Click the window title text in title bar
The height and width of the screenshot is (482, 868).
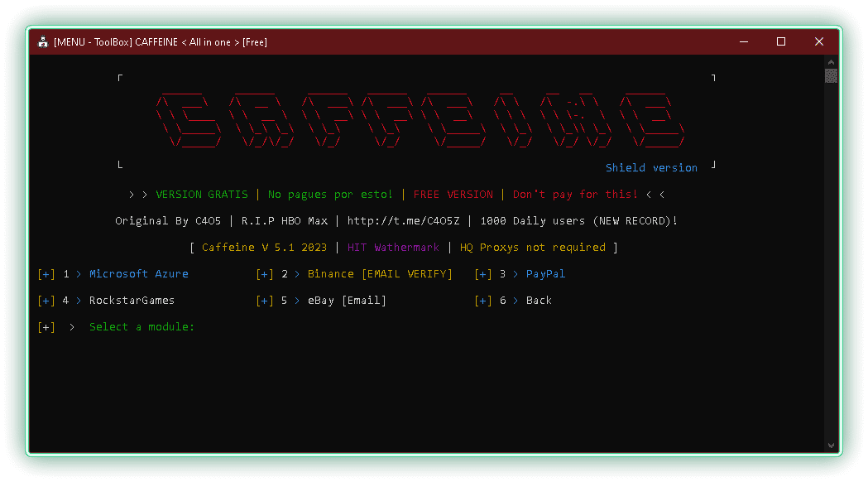(161, 42)
